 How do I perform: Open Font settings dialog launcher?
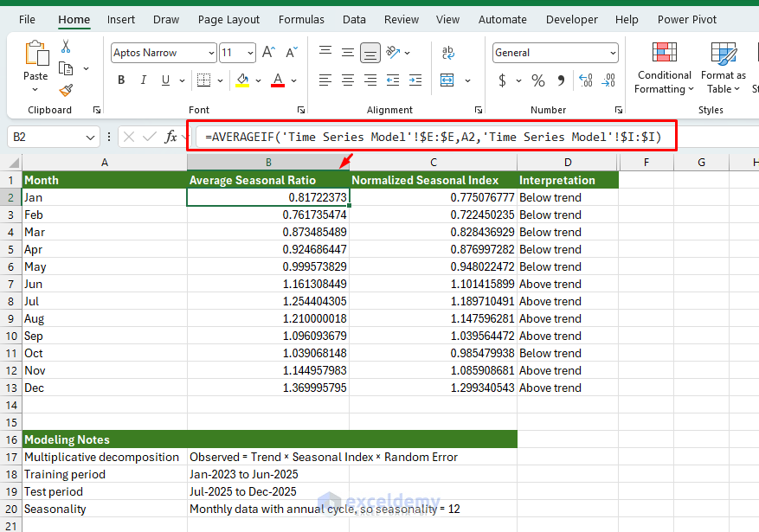coord(300,110)
